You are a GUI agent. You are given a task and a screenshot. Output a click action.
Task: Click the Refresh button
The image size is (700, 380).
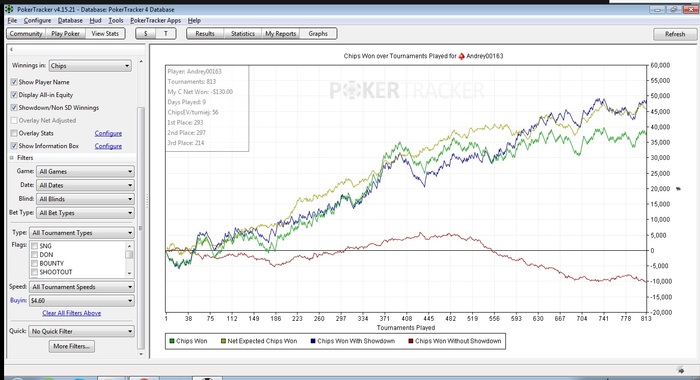(675, 34)
